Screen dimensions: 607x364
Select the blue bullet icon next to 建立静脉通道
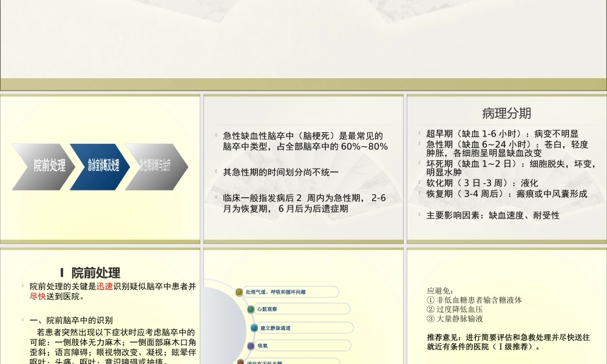pos(254,328)
